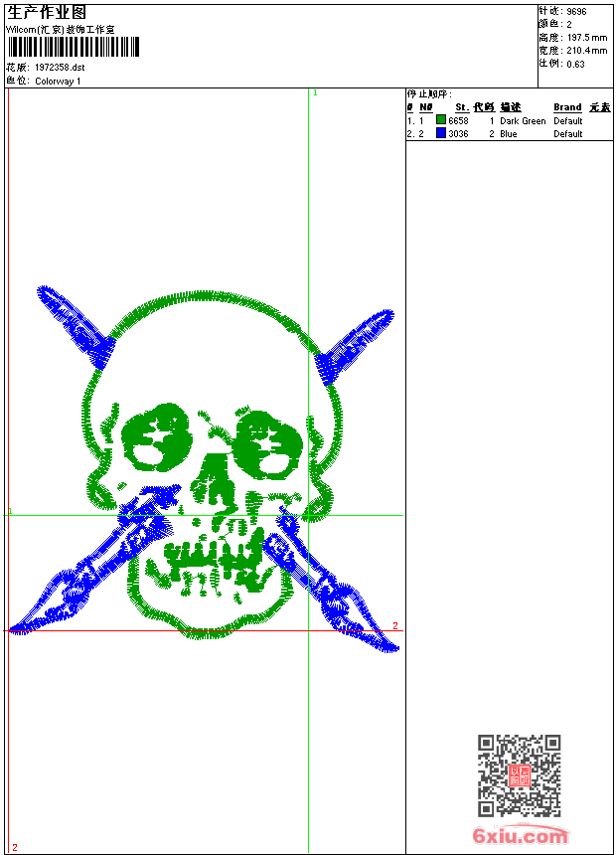The height and width of the screenshot is (855, 616).
Task: Click the '描述' column header
Action: 511,107
